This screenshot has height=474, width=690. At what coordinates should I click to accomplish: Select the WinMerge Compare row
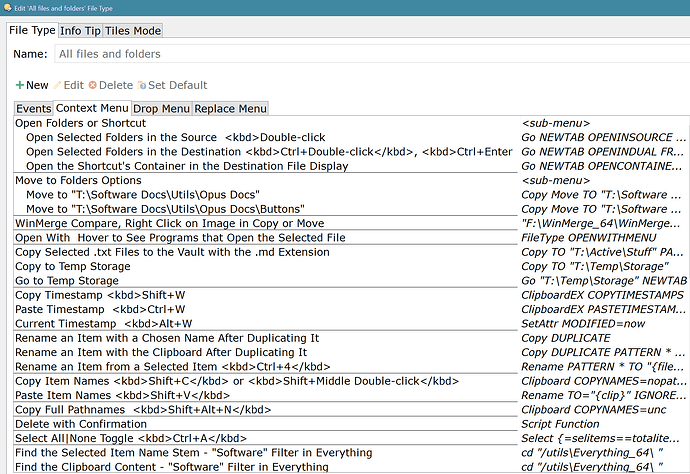tap(352, 223)
